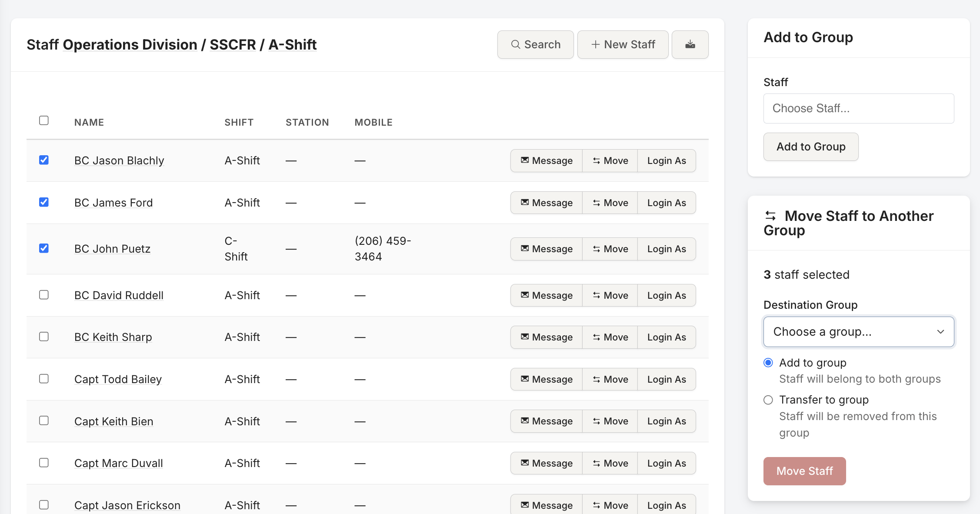Toggle select-all checkbox in header
980x514 pixels.
44,120
